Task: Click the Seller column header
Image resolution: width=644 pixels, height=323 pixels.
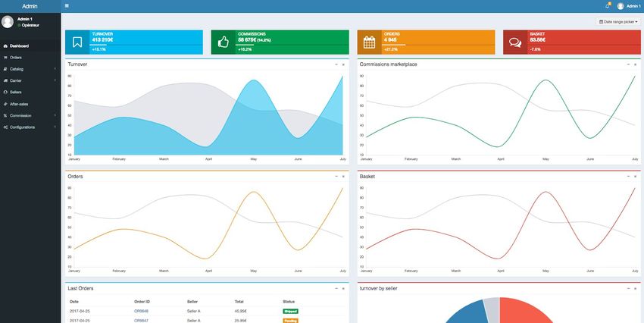Action: pos(192,302)
